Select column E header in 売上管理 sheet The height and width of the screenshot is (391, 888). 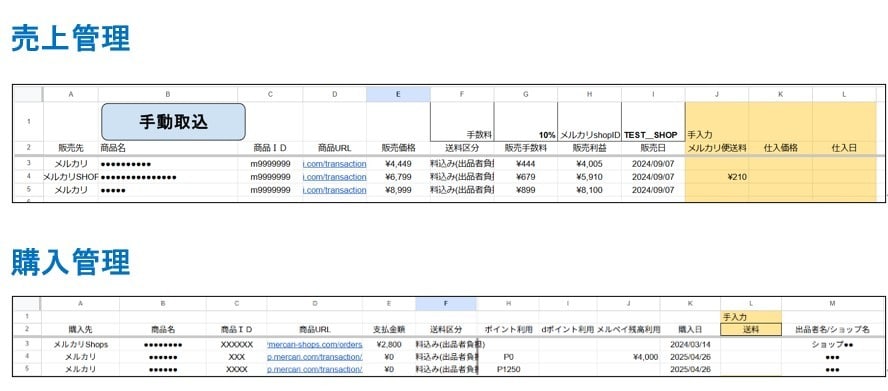(398, 95)
